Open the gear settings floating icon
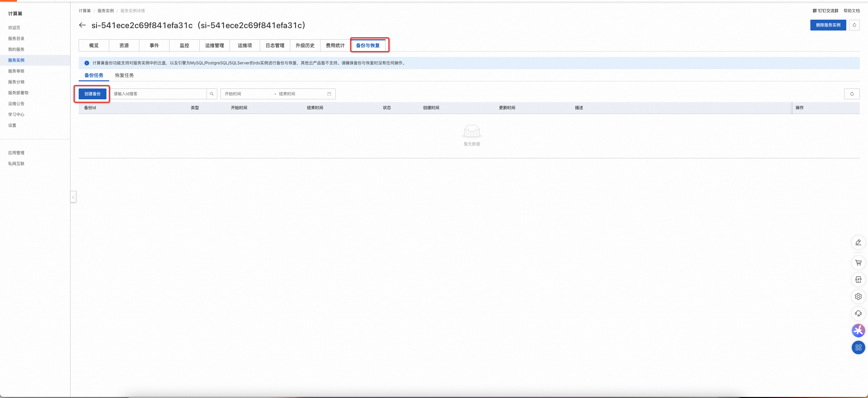 coord(858,297)
